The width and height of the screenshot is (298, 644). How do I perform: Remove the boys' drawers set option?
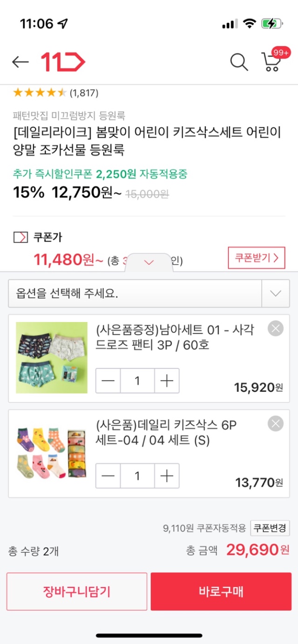276,329
